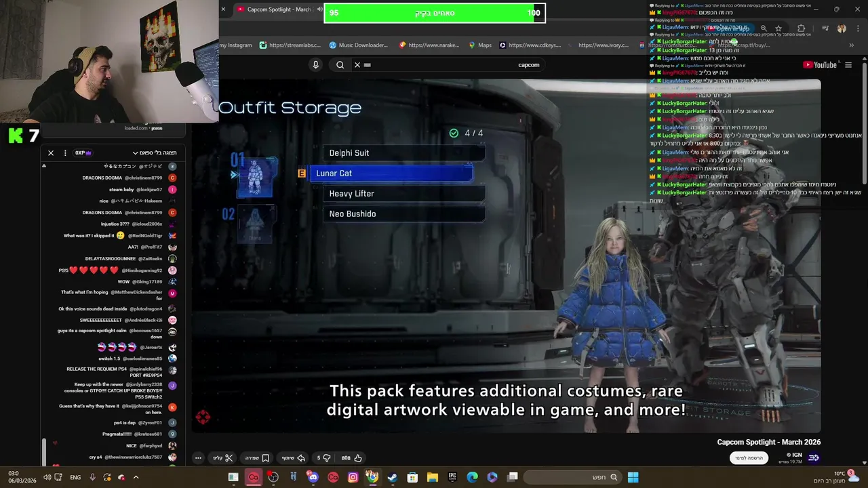
Task: Open Microsoft Store from the taskbar
Action: 412,477
